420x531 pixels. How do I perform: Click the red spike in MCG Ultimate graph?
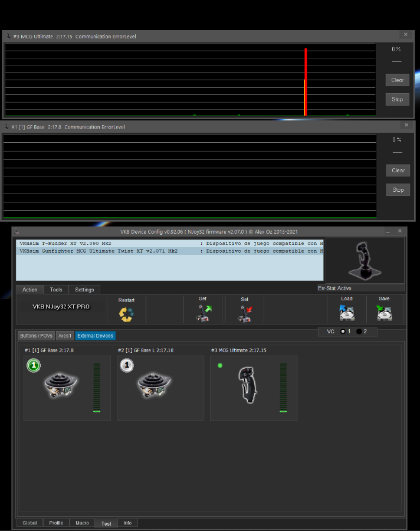click(x=306, y=82)
